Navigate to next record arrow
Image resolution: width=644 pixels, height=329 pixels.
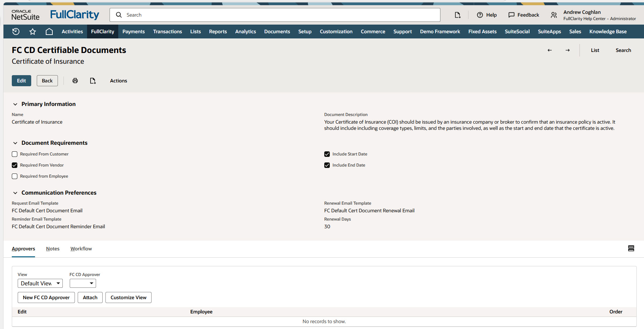click(568, 50)
